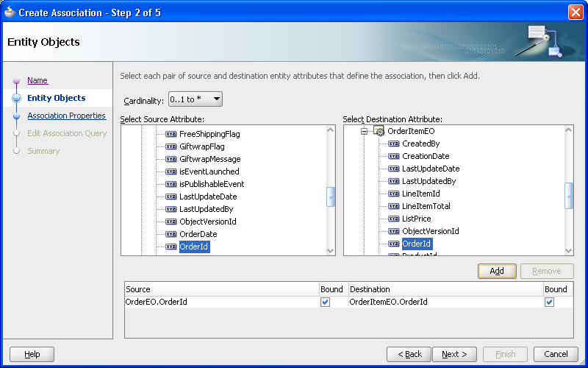Image resolution: width=588 pixels, height=368 pixels.
Task: Click the attribute icon beside destination LastUpdateDate
Action: pos(394,169)
